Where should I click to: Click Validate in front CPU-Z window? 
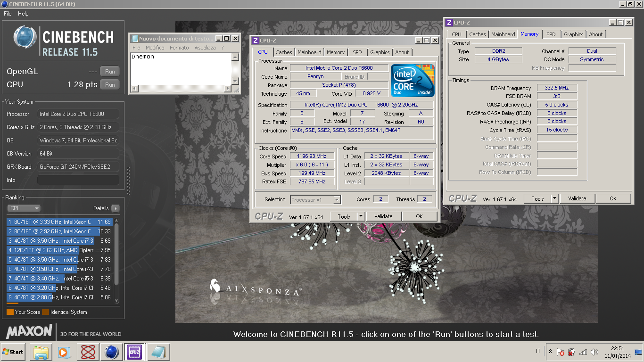click(x=383, y=216)
